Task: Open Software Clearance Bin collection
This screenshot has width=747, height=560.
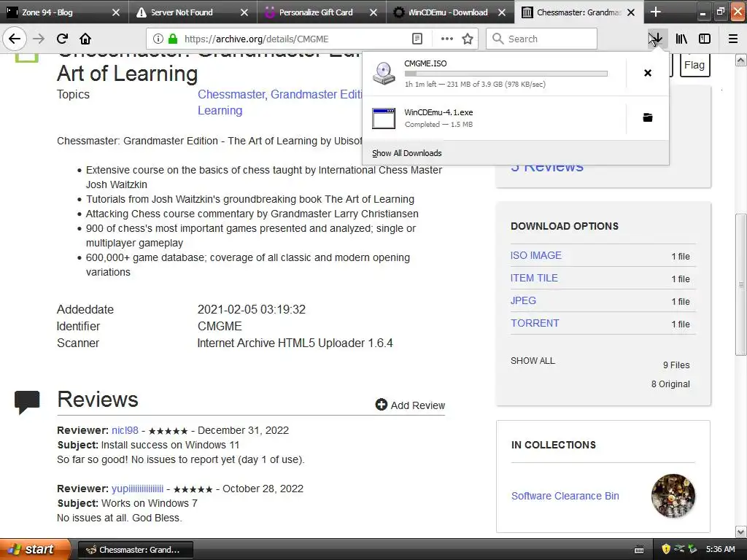Action: (x=565, y=496)
